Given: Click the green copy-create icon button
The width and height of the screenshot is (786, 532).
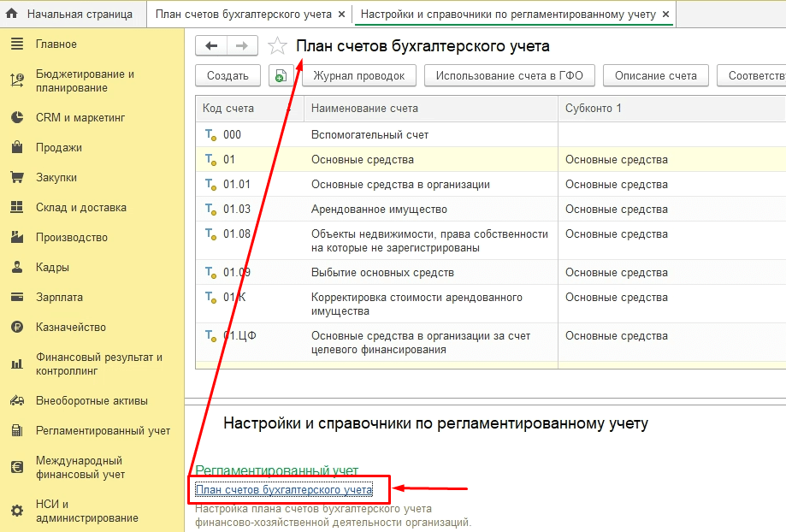Looking at the screenshot, I should 281,75.
